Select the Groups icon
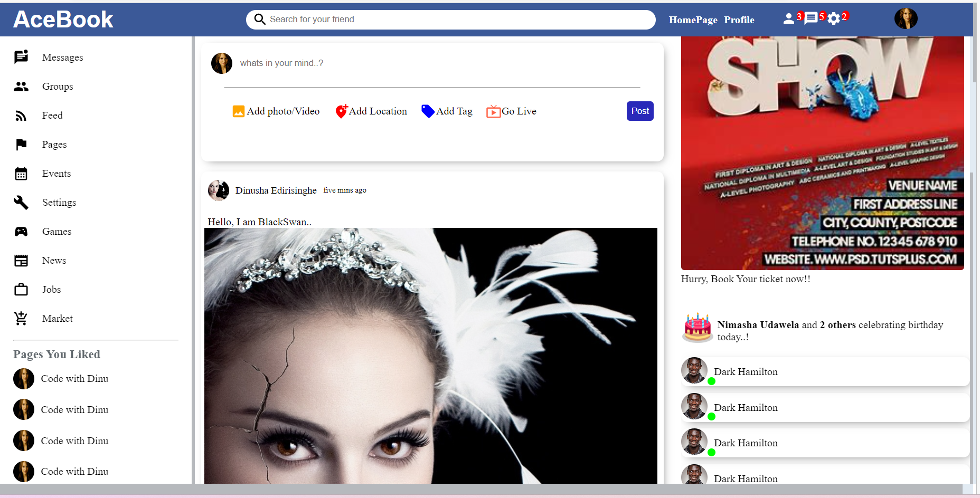The height and width of the screenshot is (498, 980). 21,86
